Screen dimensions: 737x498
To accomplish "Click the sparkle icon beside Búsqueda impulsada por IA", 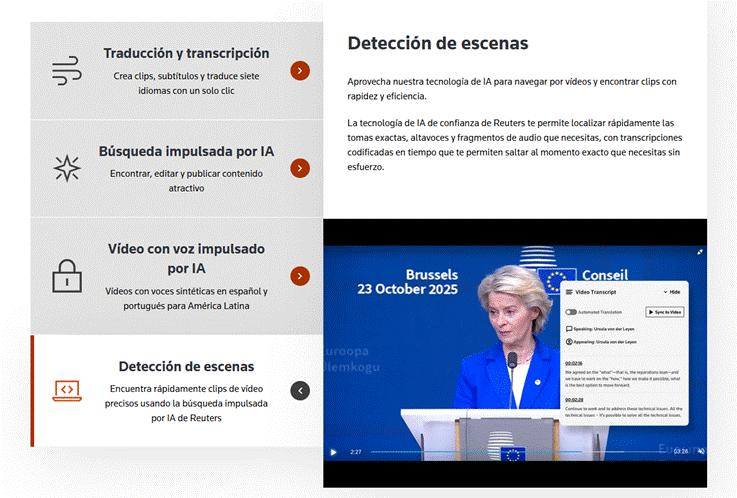I will click(67, 168).
